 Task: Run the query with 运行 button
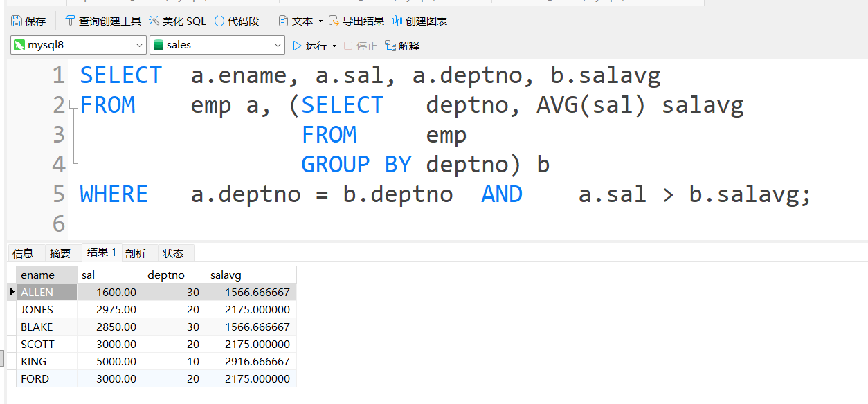coord(309,46)
